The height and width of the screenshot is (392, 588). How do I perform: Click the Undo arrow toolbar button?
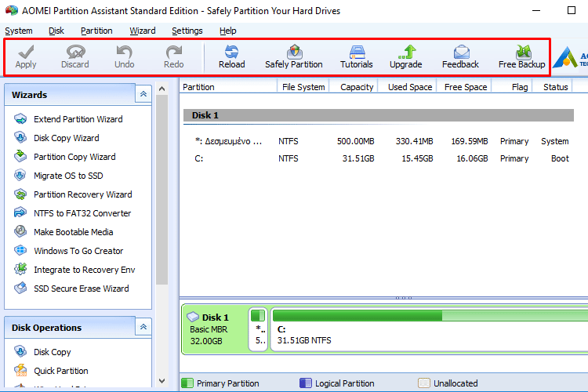(124, 57)
